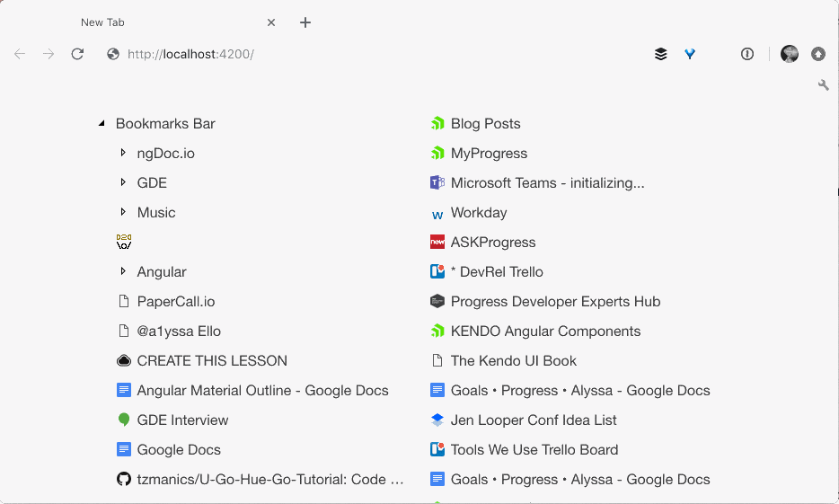Open Jen Looper Conf Idea List
839x504 pixels.
coord(534,420)
